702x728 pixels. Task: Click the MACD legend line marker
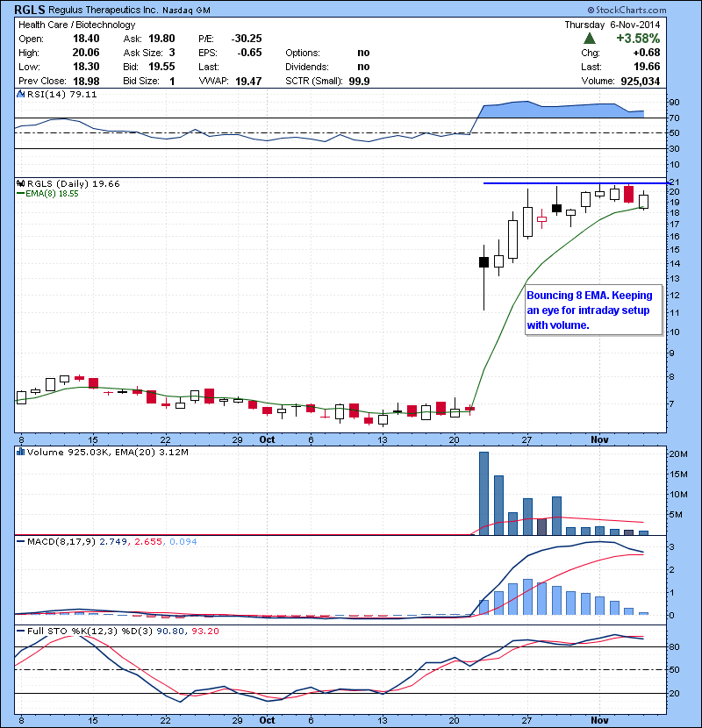pos(20,541)
